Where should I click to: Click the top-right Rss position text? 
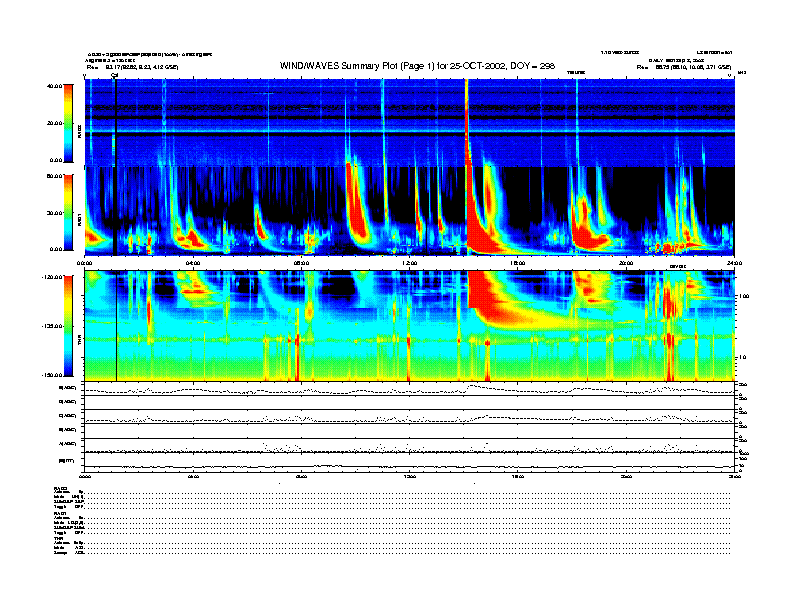click(684, 67)
